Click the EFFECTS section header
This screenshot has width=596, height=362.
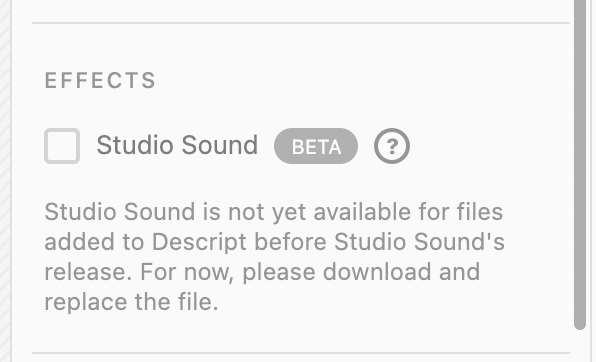[100, 81]
